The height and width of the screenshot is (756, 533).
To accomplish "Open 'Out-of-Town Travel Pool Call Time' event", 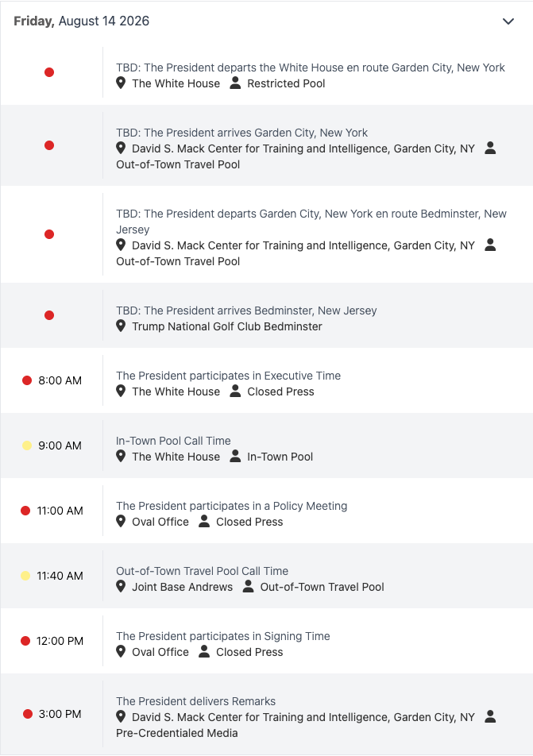I will click(202, 571).
